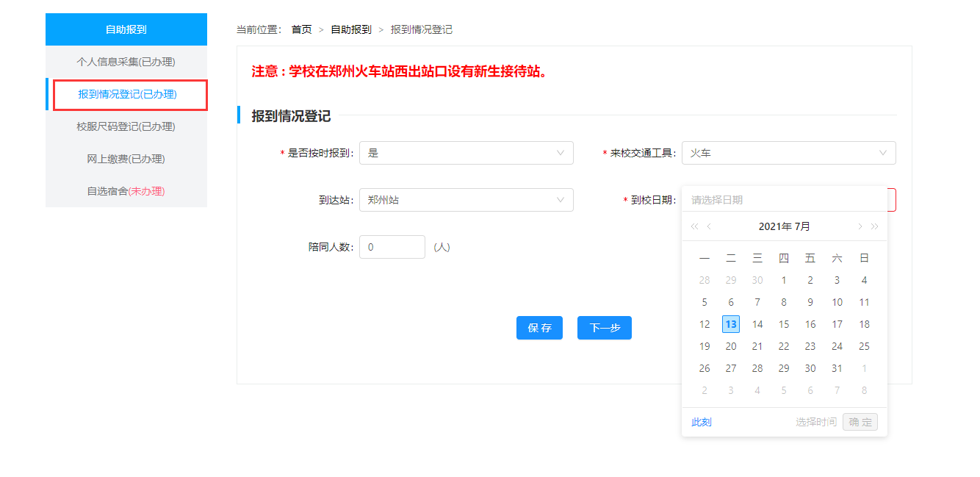Go to next month in calendar

pyautogui.click(x=860, y=226)
